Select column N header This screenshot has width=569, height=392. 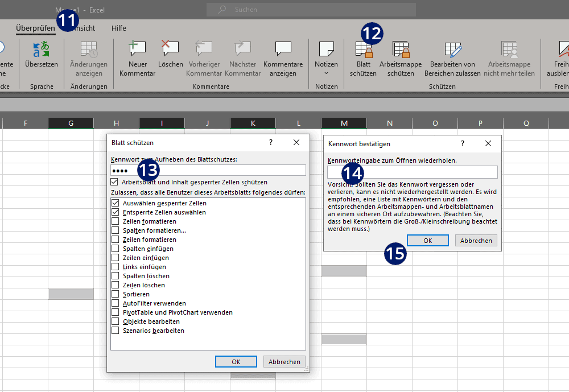pos(389,123)
